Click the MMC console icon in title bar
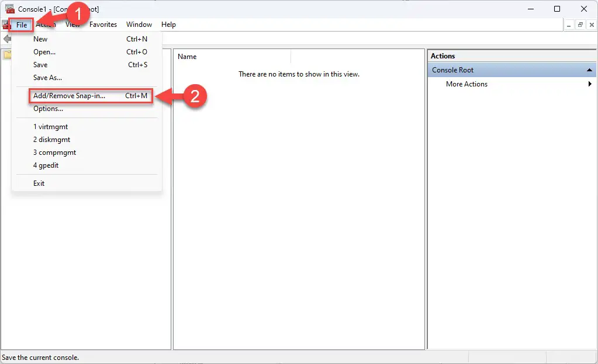This screenshot has width=598, height=364. tap(10, 9)
